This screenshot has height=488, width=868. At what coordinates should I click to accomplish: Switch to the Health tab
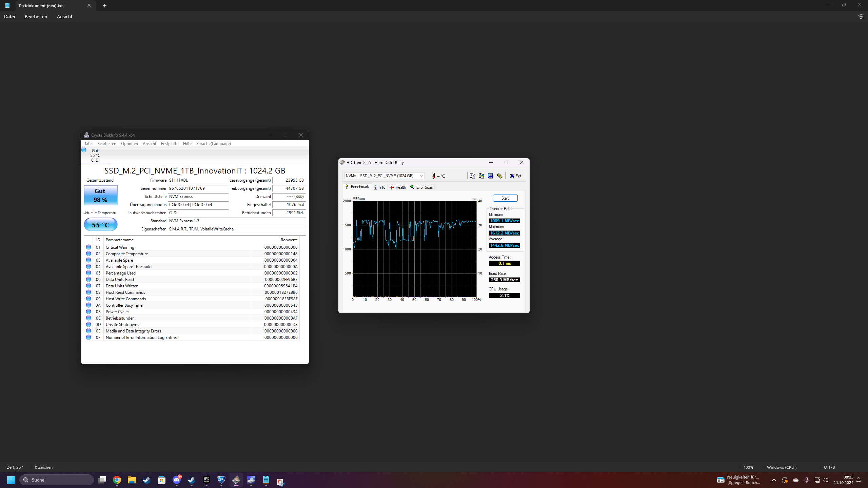coord(398,187)
